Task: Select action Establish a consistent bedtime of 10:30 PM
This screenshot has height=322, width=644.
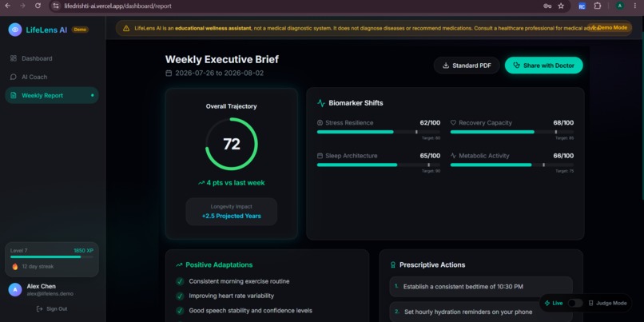Action: tap(480, 287)
